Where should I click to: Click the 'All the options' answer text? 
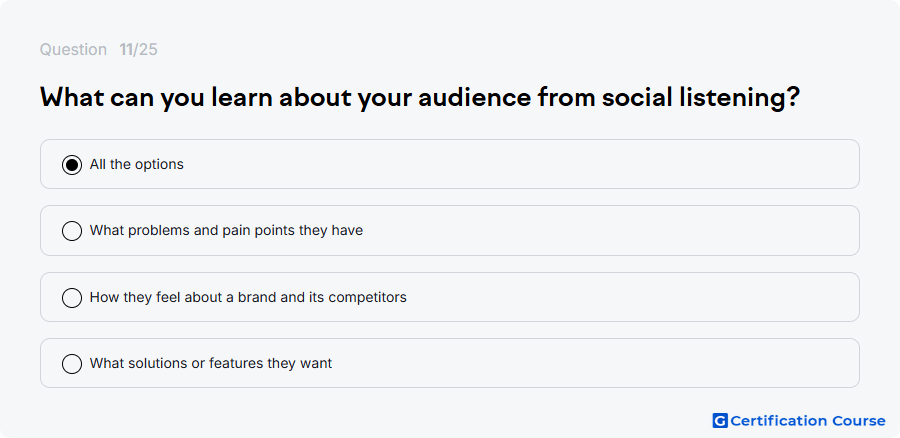tap(137, 164)
